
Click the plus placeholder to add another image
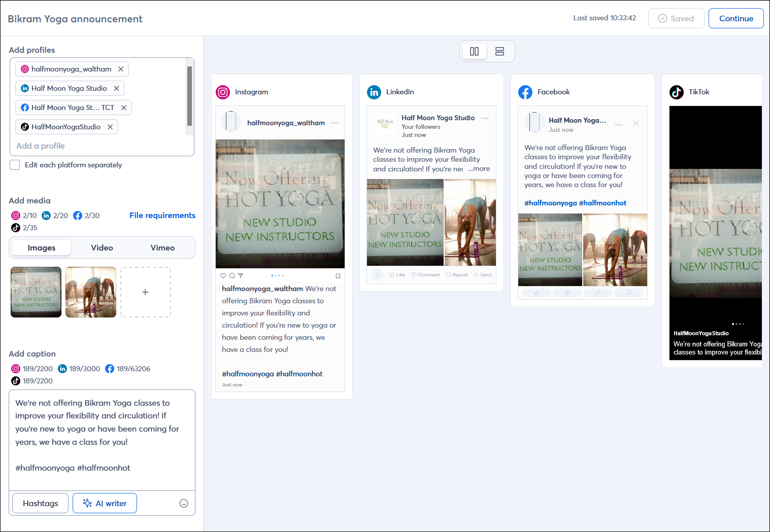[145, 292]
